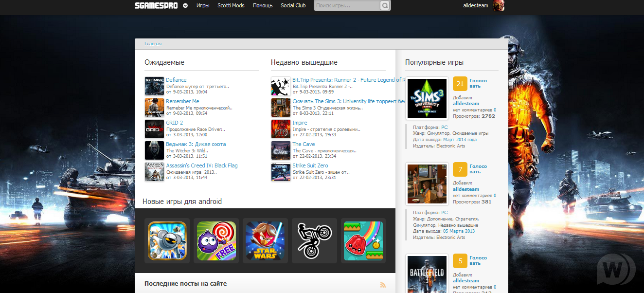Click the PC platform link above 05 Марта 2013
The height and width of the screenshot is (293, 644).
click(444, 213)
